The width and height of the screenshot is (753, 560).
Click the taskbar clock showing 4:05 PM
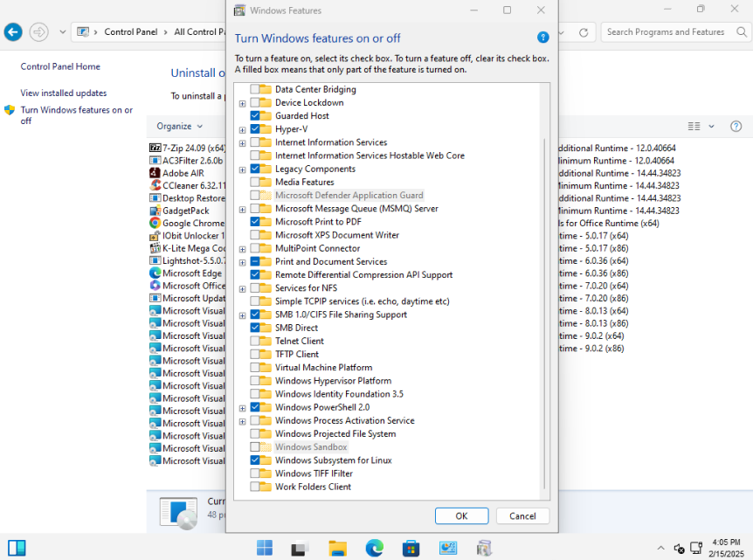click(726, 548)
